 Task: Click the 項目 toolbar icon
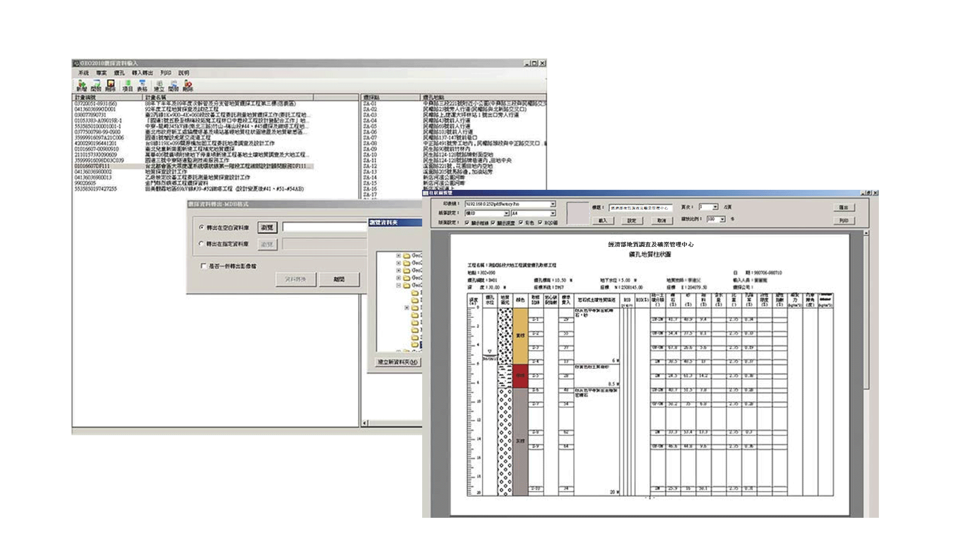click(x=128, y=85)
